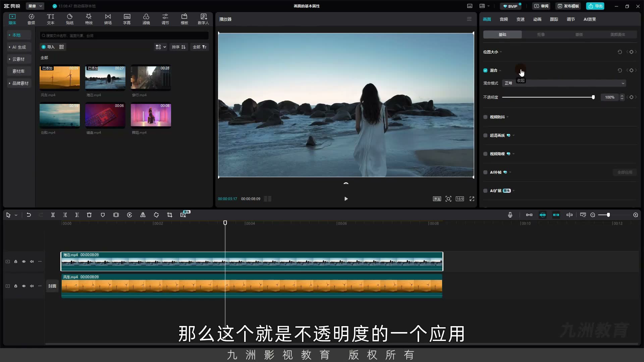Click the delete trash icon in timeline toolbar
The width and height of the screenshot is (644, 362).
89,215
